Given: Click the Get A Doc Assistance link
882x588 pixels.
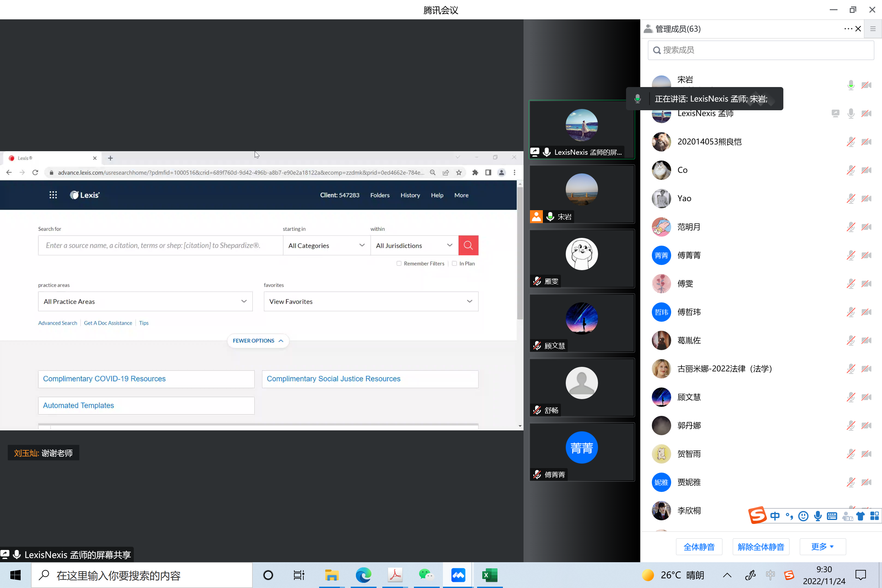Looking at the screenshot, I should point(108,323).
